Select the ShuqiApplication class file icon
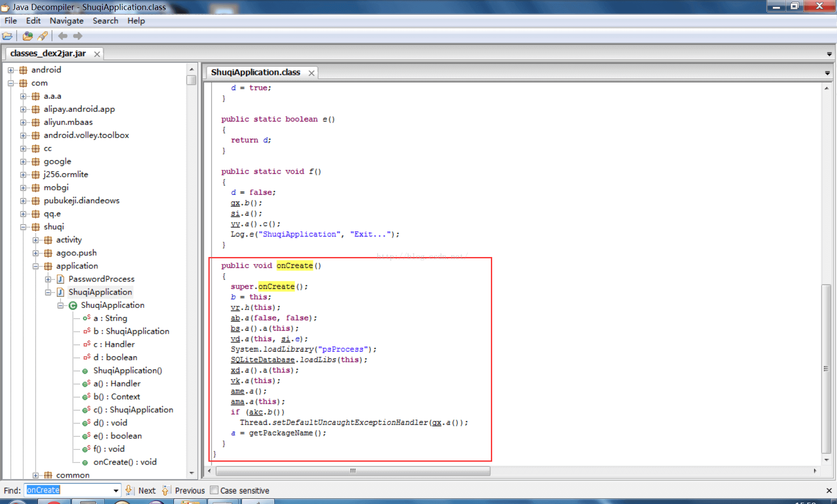The height and width of the screenshot is (504, 837). [61, 292]
